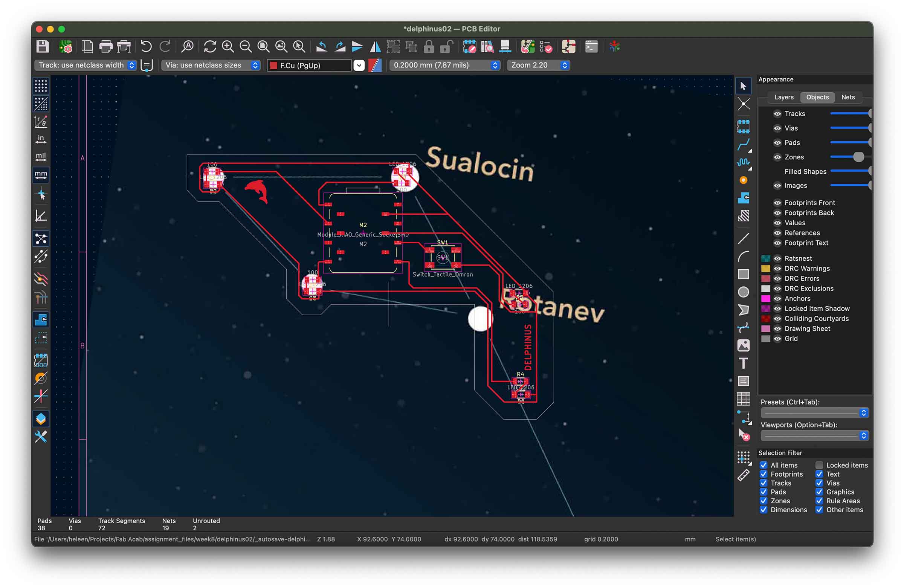
Task: Click the Undo arrow icon
Action: pos(146,46)
